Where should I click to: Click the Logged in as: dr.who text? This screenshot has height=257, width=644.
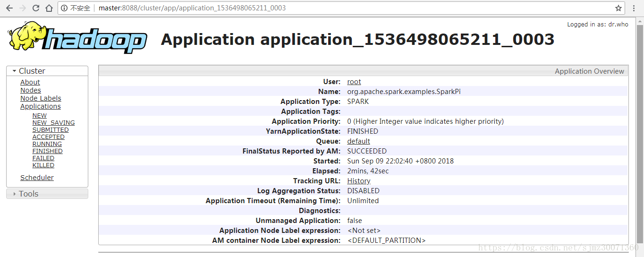pos(598,25)
